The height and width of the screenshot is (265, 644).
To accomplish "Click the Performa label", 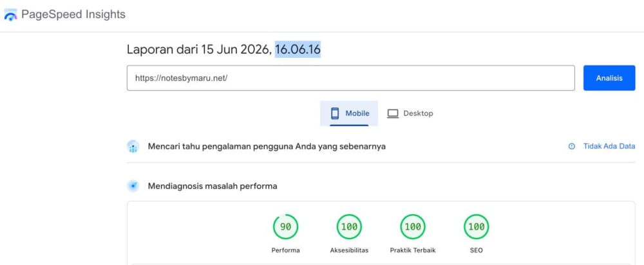I will (285, 250).
